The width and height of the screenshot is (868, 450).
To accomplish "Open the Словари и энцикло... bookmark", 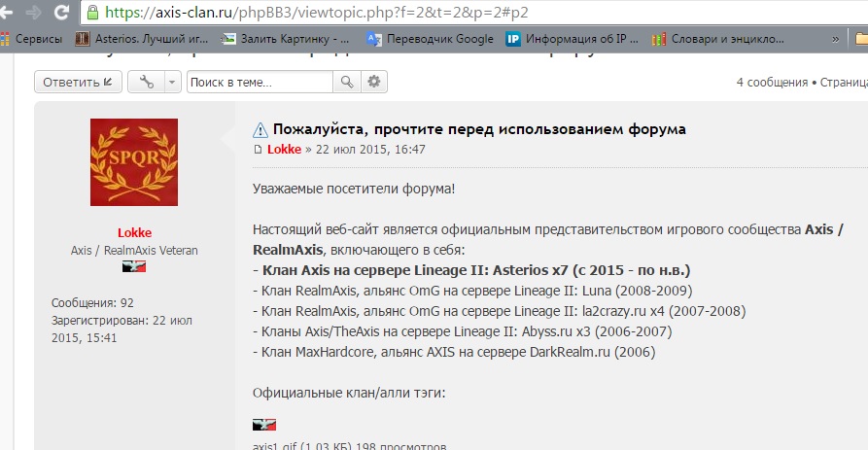I will point(718,39).
